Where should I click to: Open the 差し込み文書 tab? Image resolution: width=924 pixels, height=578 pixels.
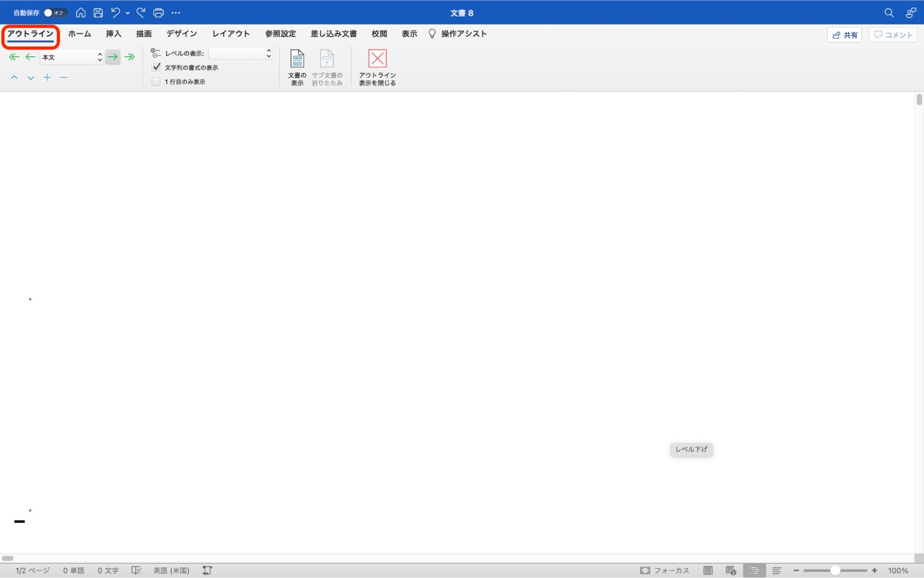point(334,34)
